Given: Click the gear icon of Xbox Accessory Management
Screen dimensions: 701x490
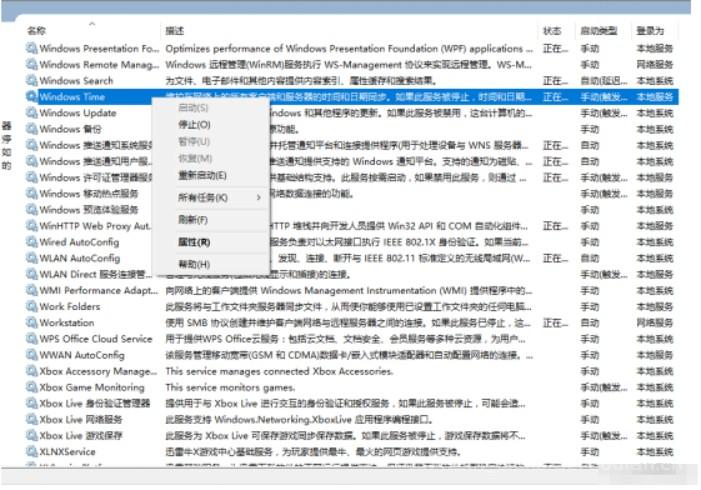Looking at the screenshot, I should [31, 371].
